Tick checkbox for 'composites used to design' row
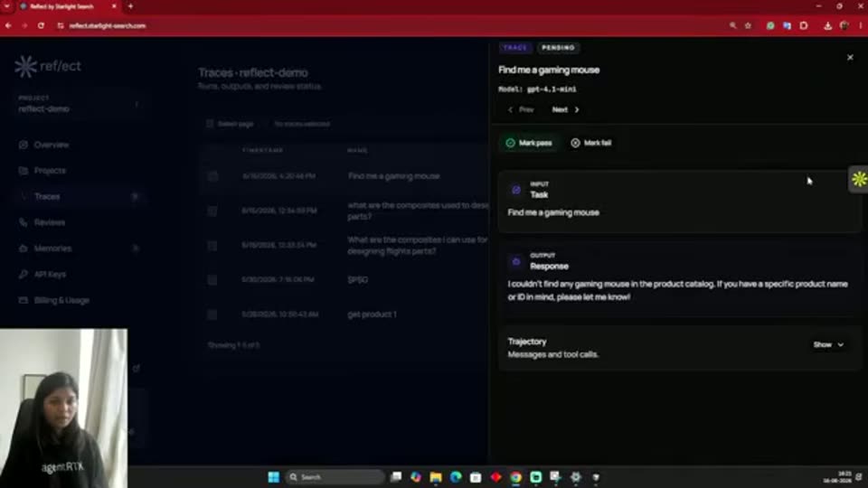 212,211
